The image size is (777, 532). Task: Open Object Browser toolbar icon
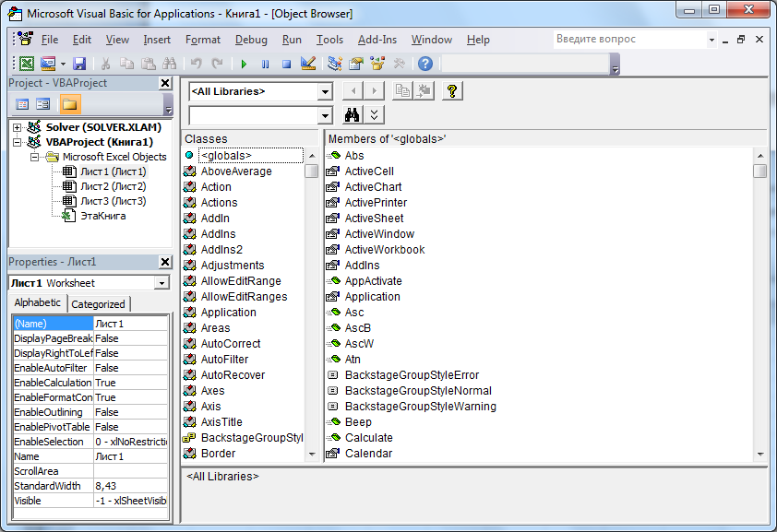tap(377, 64)
